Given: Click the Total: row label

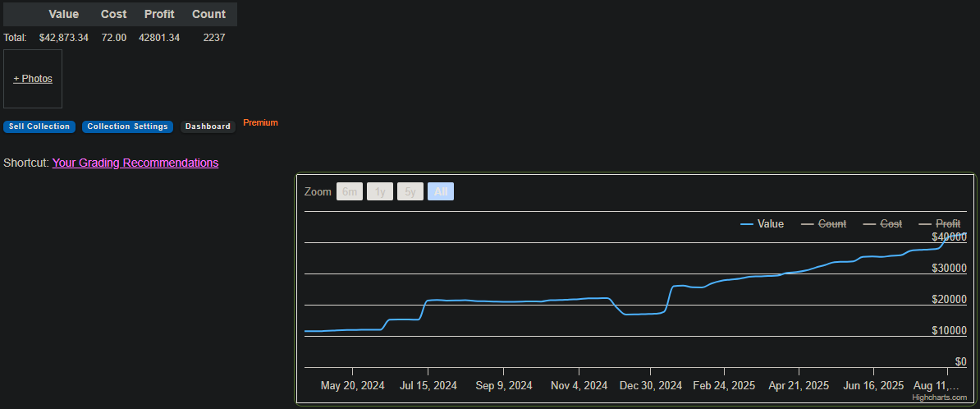Looking at the screenshot, I should (15, 38).
